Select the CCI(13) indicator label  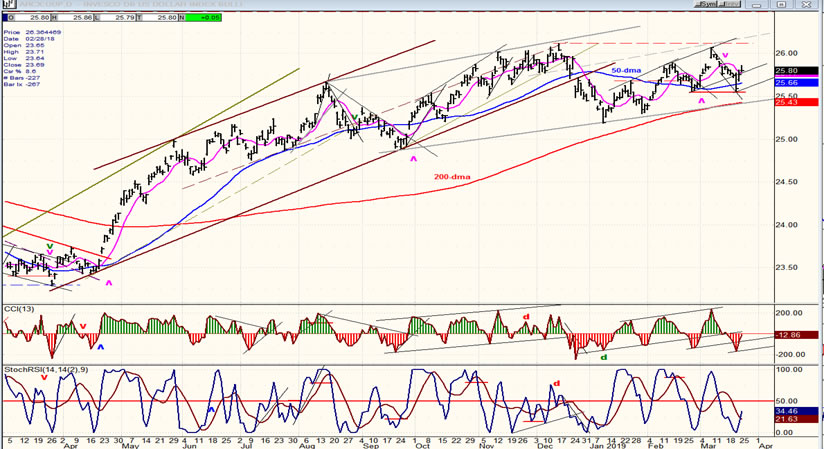click(x=19, y=309)
